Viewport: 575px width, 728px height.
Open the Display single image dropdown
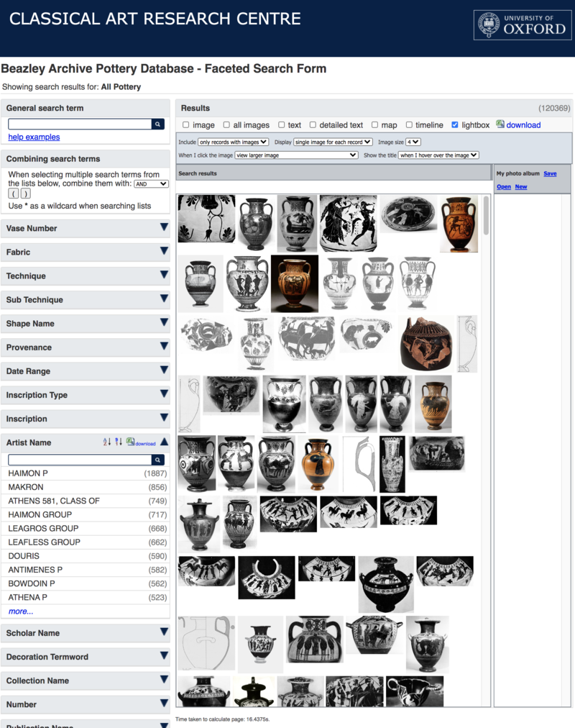(x=333, y=142)
